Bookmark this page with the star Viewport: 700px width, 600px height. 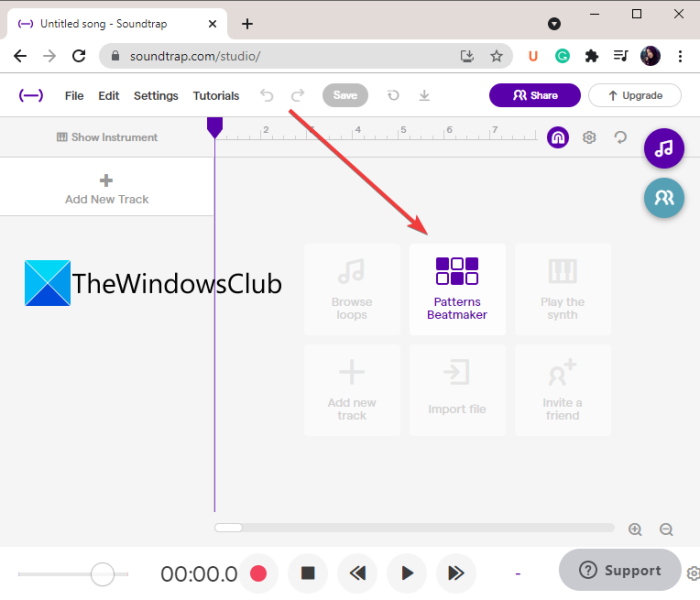click(x=496, y=56)
